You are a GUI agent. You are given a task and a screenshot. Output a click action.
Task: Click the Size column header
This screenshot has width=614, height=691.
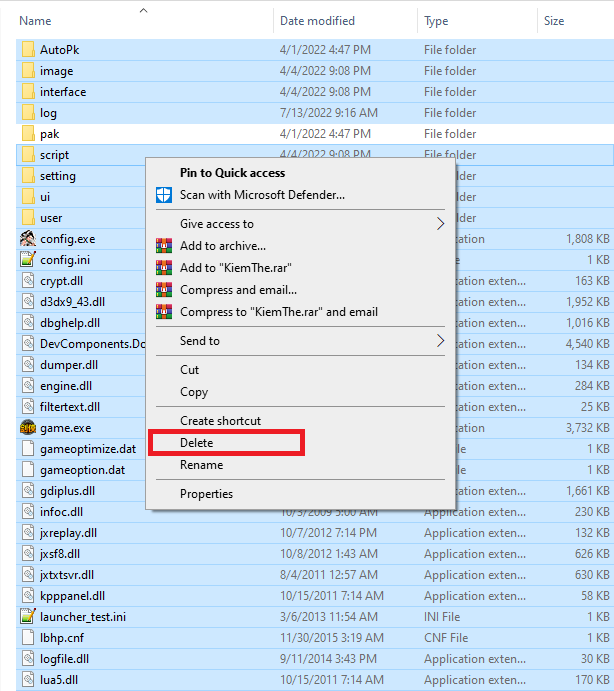point(554,21)
